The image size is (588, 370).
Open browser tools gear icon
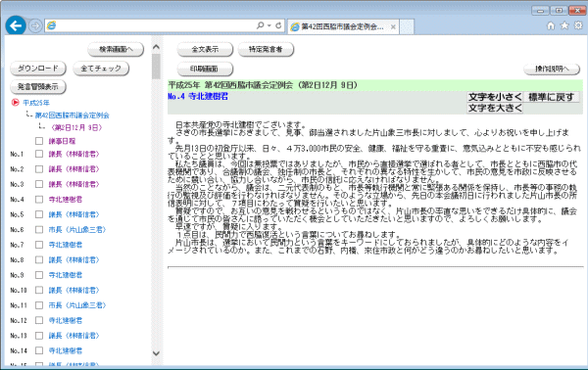click(578, 25)
